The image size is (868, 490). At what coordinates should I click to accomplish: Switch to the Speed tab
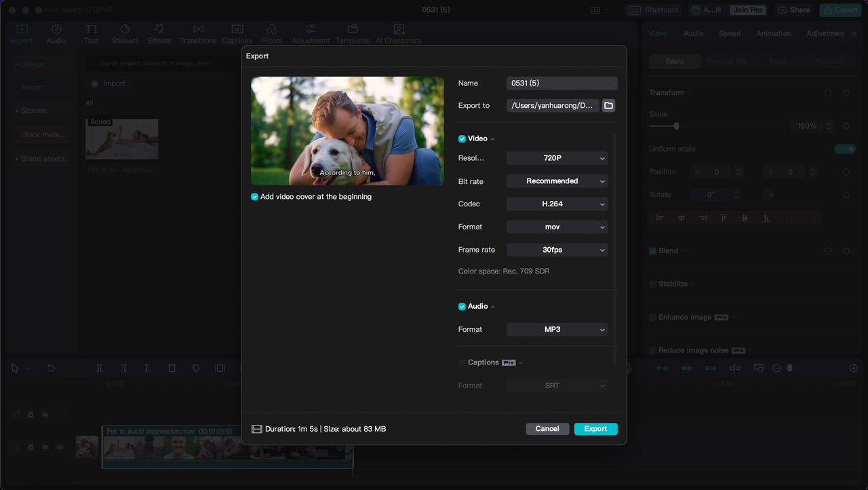730,33
